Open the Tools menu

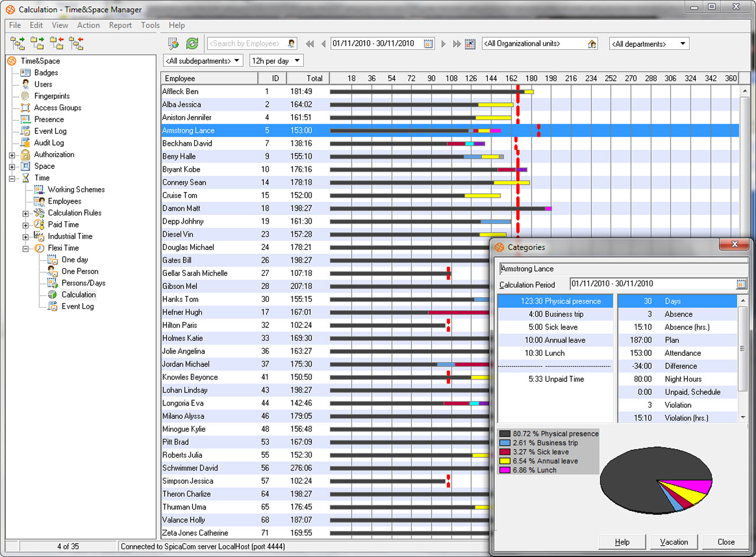[150, 25]
